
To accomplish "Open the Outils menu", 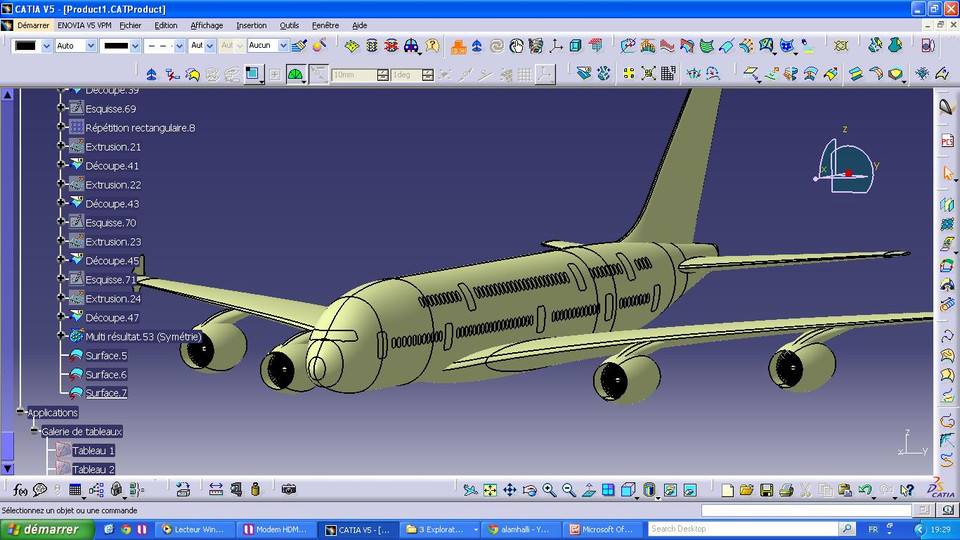I will [x=289, y=25].
